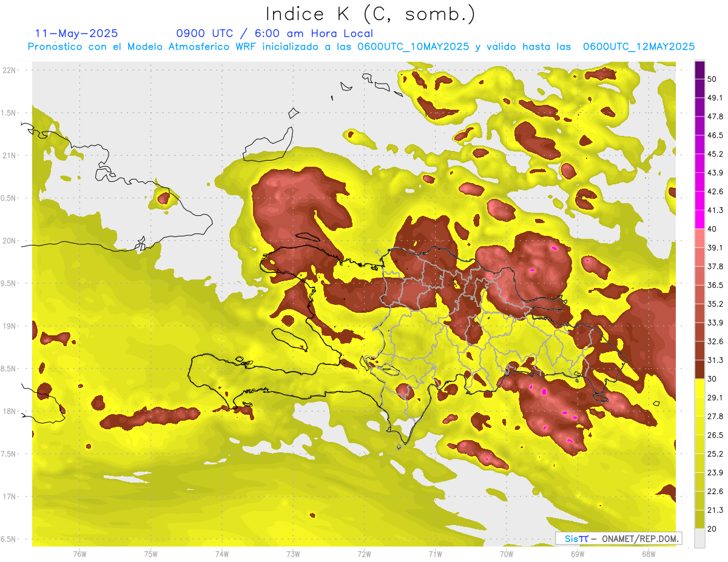The image size is (728, 562).
Task: Click colorbar value "23.9"
Action: (x=716, y=472)
